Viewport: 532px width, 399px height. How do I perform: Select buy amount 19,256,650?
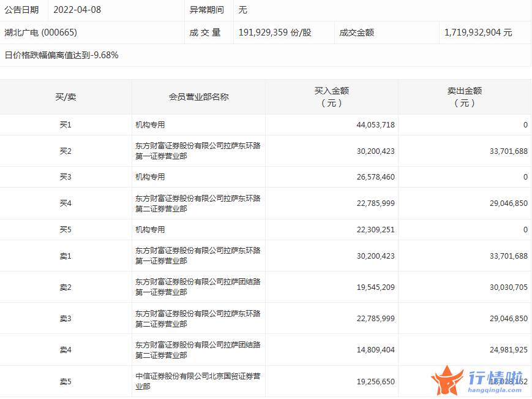pos(376,382)
